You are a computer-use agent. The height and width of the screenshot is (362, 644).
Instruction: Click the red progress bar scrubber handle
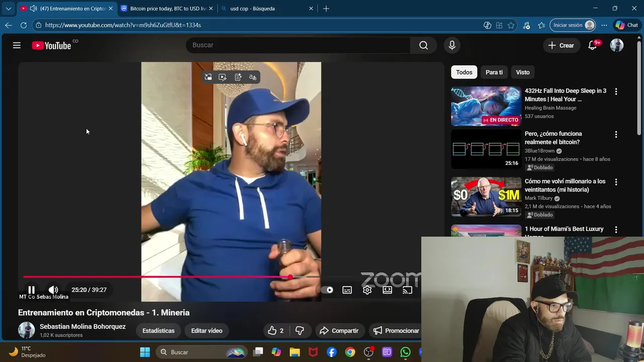[290, 277]
